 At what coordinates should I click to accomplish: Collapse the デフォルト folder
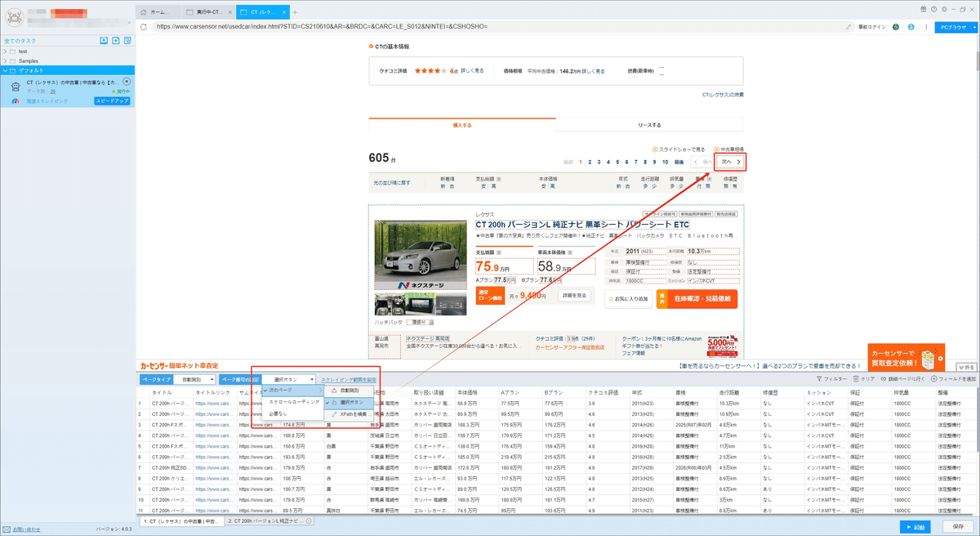point(5,70)
